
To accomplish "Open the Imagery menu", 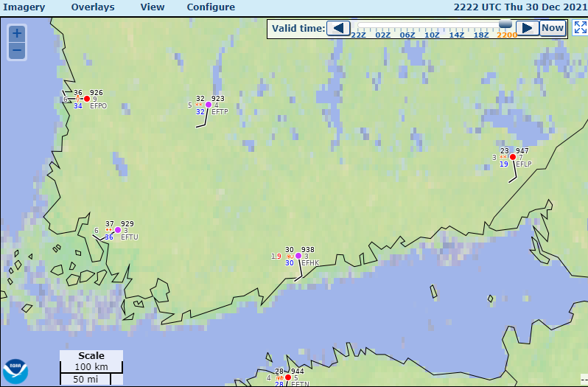I will [24, 7].
